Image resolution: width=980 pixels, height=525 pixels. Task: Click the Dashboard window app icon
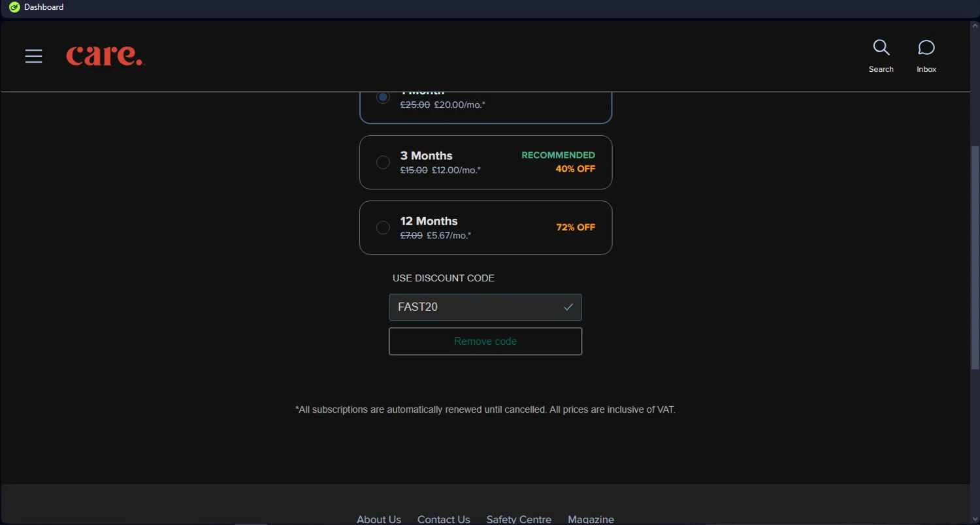[14, 7]
